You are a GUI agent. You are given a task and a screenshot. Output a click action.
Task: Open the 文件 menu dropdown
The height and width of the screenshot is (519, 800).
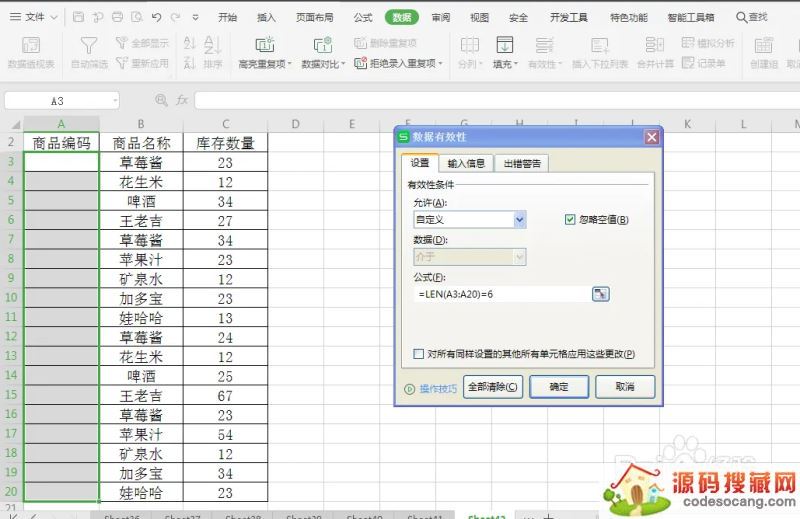tap(40, 17)
